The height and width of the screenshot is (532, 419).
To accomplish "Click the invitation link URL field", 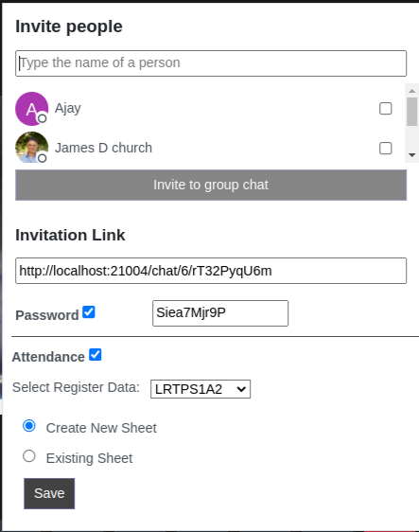I will [211, 271].
